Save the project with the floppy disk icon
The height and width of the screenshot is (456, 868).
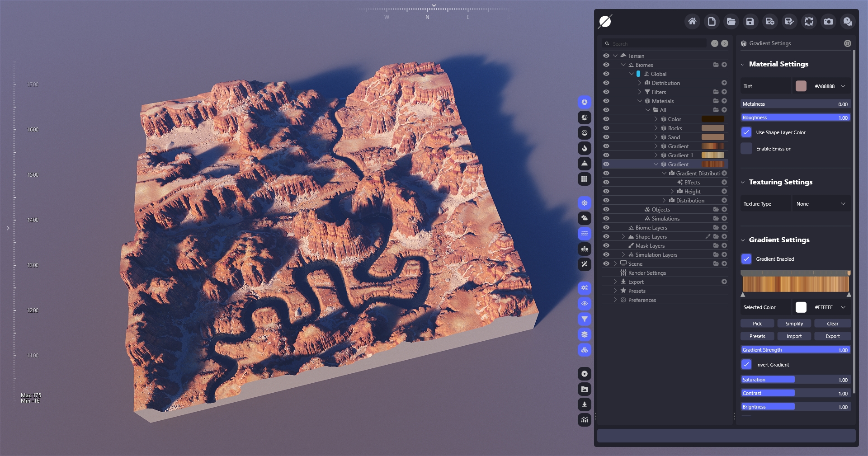(x=750, y=21)
